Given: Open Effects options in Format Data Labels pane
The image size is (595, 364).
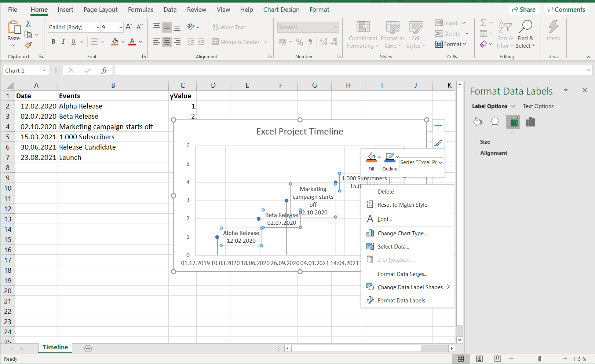Looking at the screenshot, I should coord(495,122).
